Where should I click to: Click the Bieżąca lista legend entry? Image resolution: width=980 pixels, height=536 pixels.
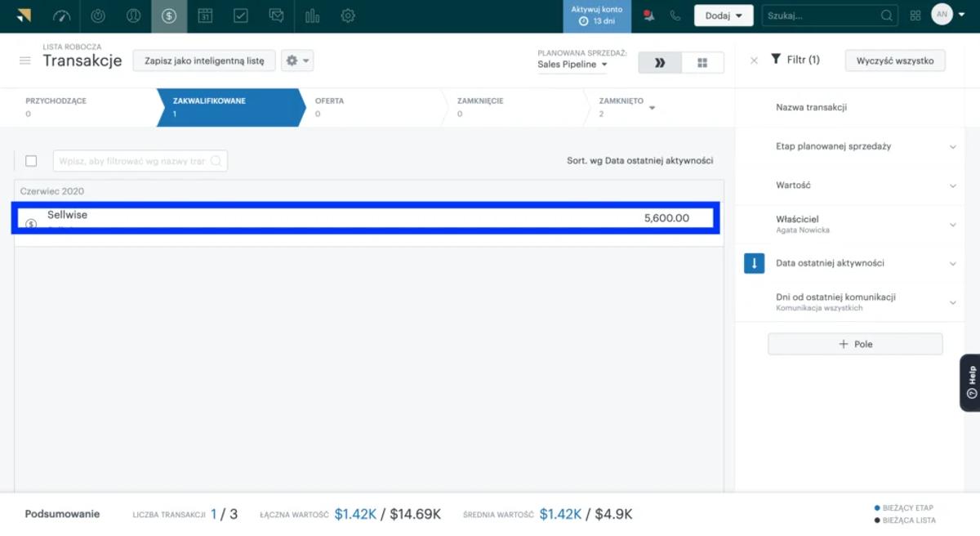905,520
